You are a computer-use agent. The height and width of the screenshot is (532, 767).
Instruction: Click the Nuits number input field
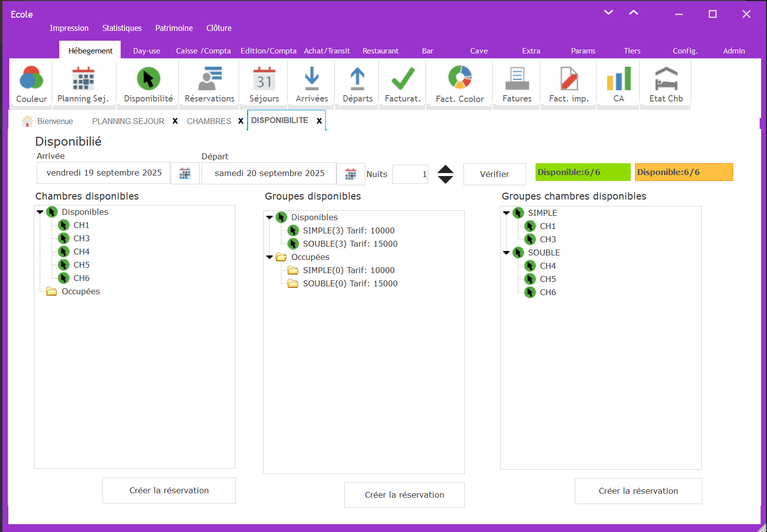click(410, 174)
